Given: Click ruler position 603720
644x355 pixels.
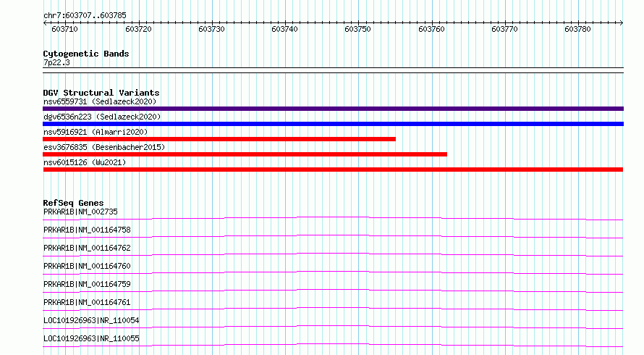Looking at the screenshot, I should 138,29.
